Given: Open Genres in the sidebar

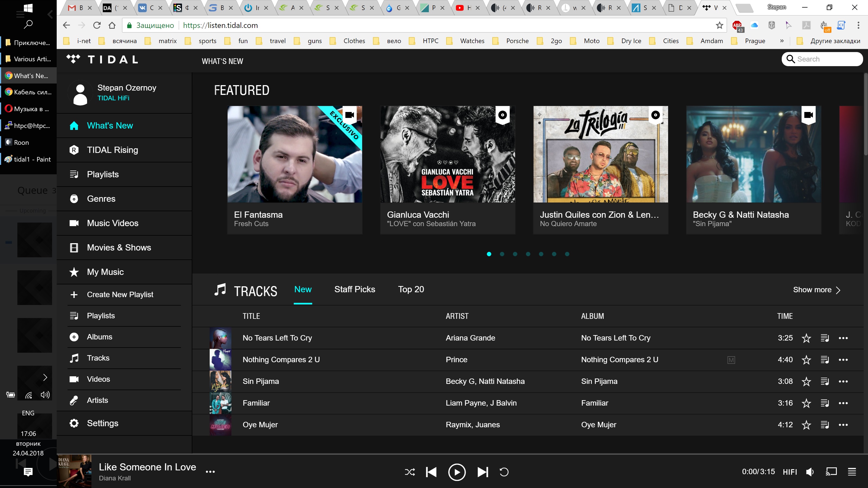Looking at the screenshot, I should [x=124, y=199].
